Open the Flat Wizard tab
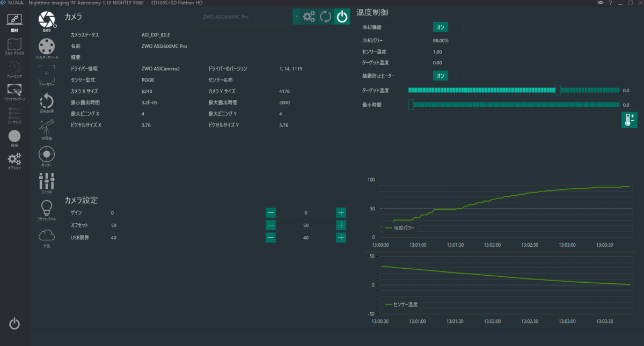The width and height of the screenshot is (644, 346). (x=14, y=93)
